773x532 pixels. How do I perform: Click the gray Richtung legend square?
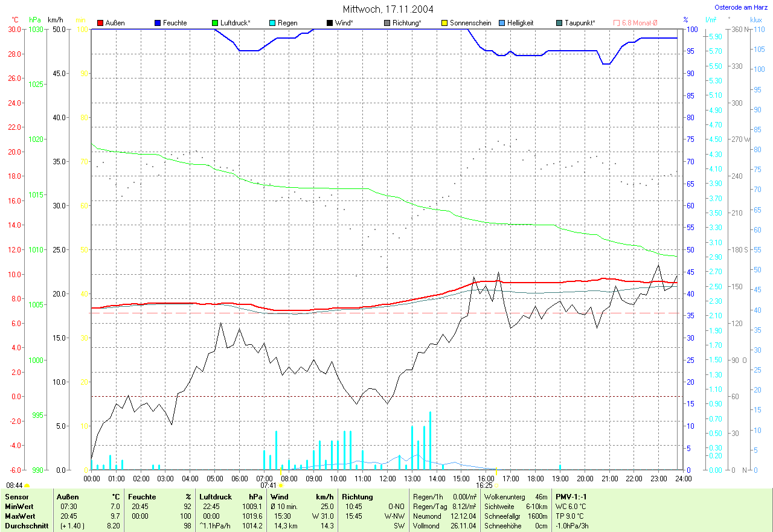point(387,23)
